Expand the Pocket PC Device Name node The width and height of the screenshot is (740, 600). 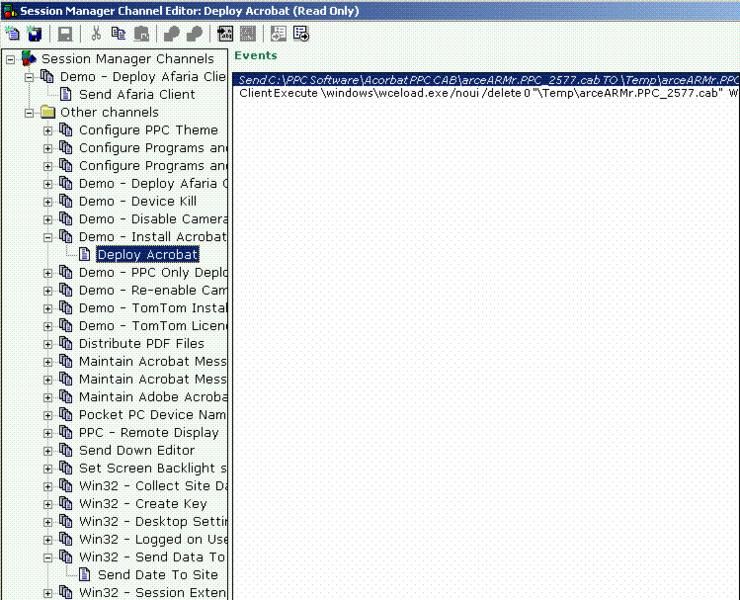[x=48, y=415]
